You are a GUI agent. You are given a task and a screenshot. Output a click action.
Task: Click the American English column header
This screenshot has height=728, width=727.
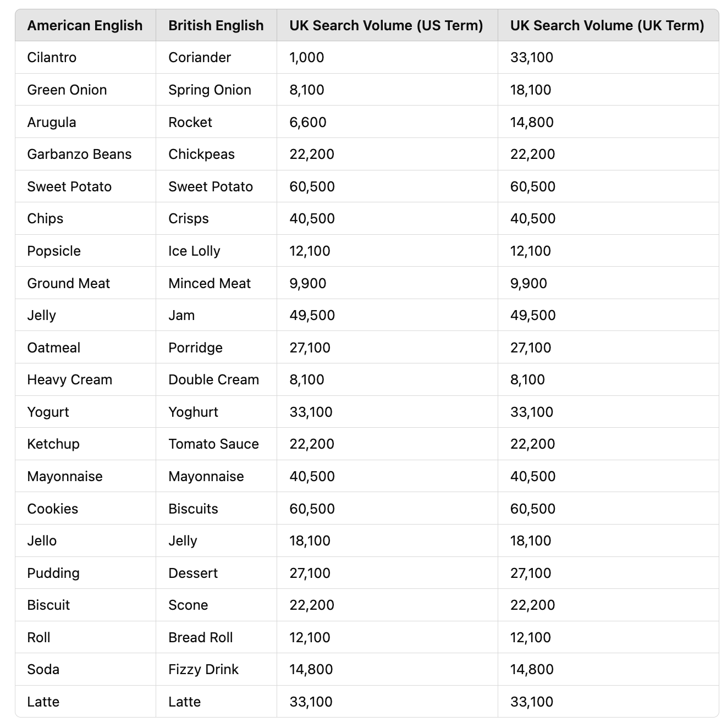point(85,25)
